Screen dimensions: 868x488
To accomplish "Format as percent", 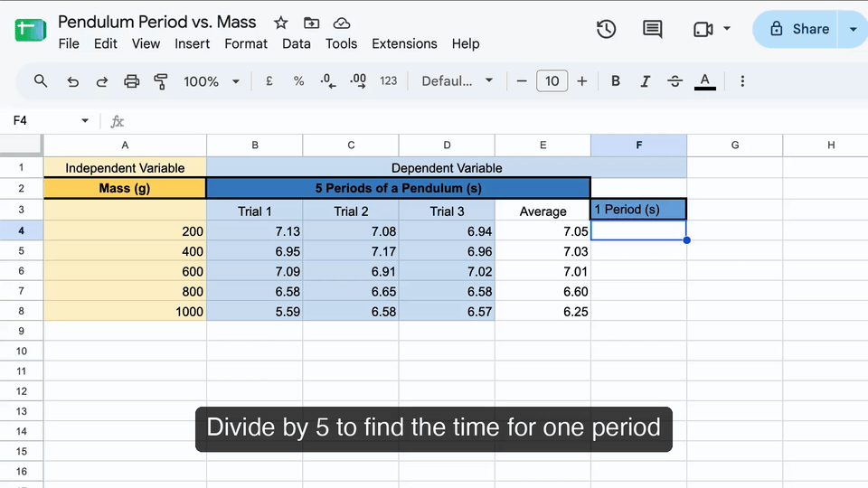I will click(299, 81).
